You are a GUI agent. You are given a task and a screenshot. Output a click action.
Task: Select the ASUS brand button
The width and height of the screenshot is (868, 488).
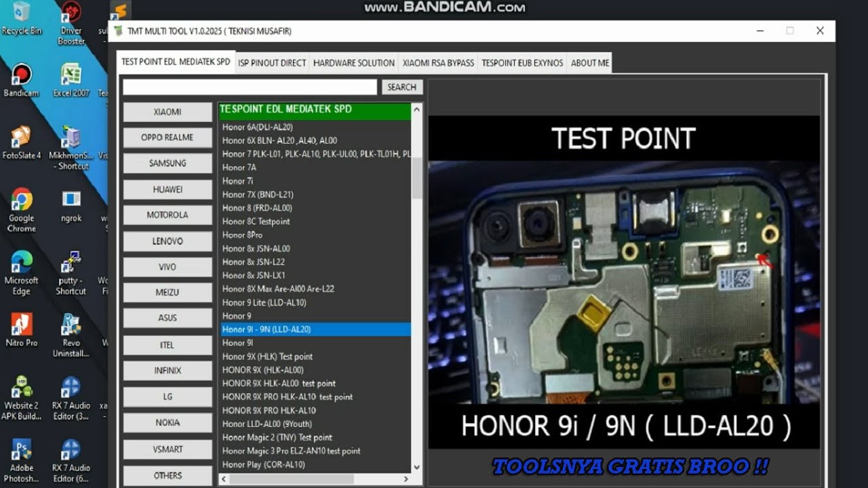coord(167,318)
